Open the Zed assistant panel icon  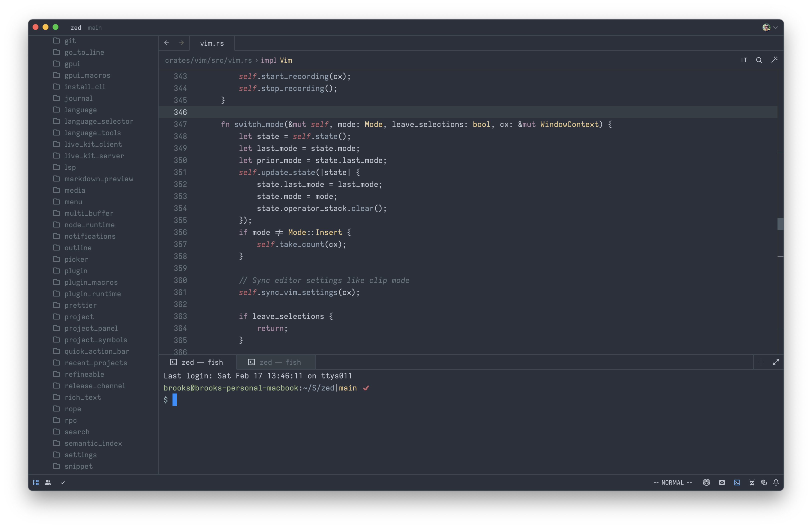[x=751, y=482]
